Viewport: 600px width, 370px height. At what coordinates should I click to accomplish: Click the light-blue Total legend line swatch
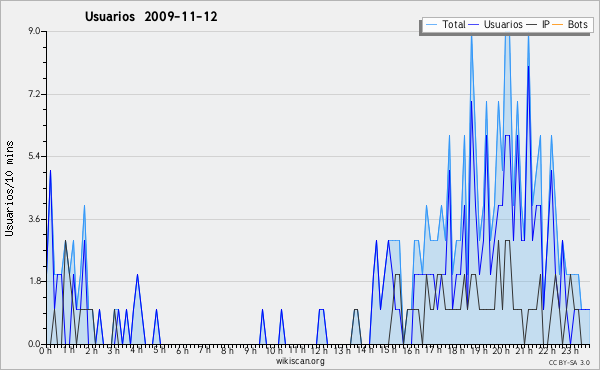[431, 24]
